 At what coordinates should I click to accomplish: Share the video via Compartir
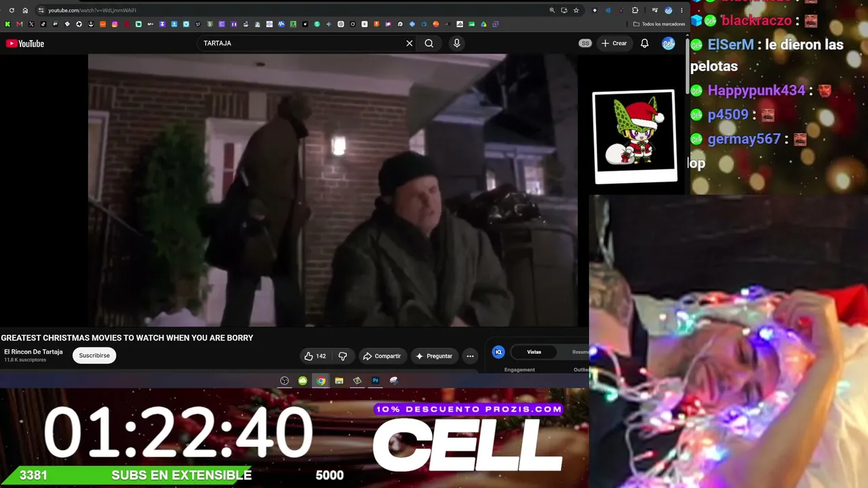pyautogui.click(x=382, y=356)
